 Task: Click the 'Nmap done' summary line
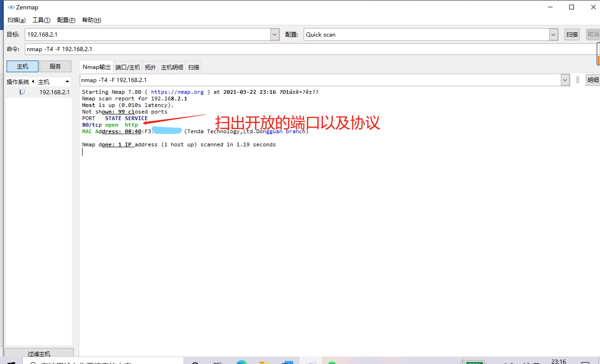point(179,144)
